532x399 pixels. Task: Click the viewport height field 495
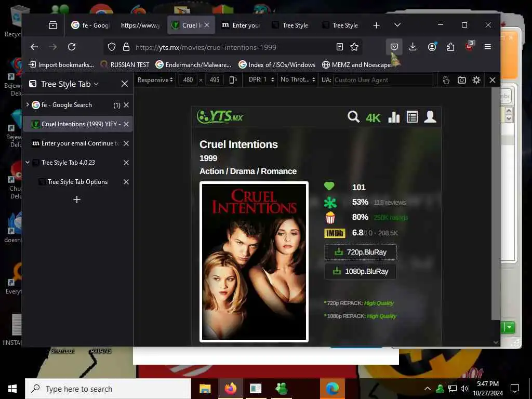click(215, 80)
